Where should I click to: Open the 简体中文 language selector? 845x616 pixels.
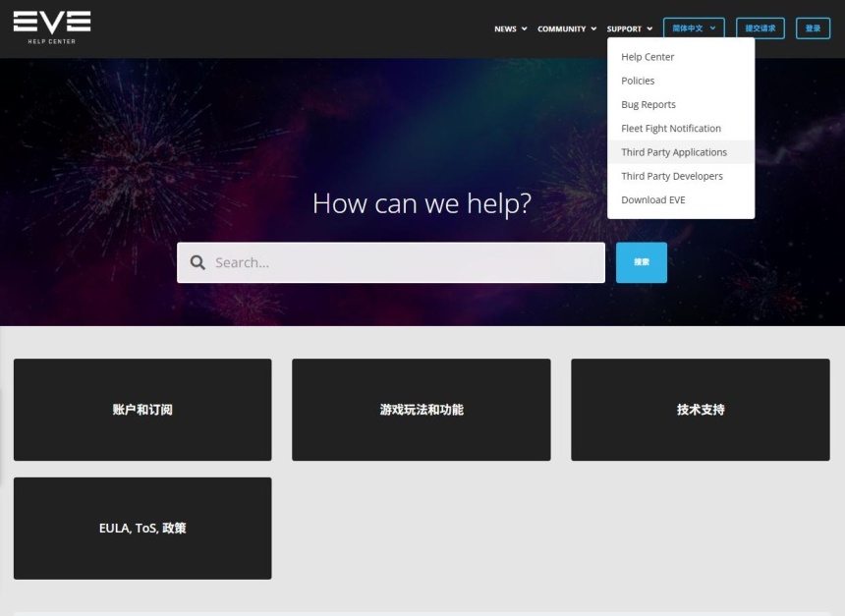pos(694,28)
